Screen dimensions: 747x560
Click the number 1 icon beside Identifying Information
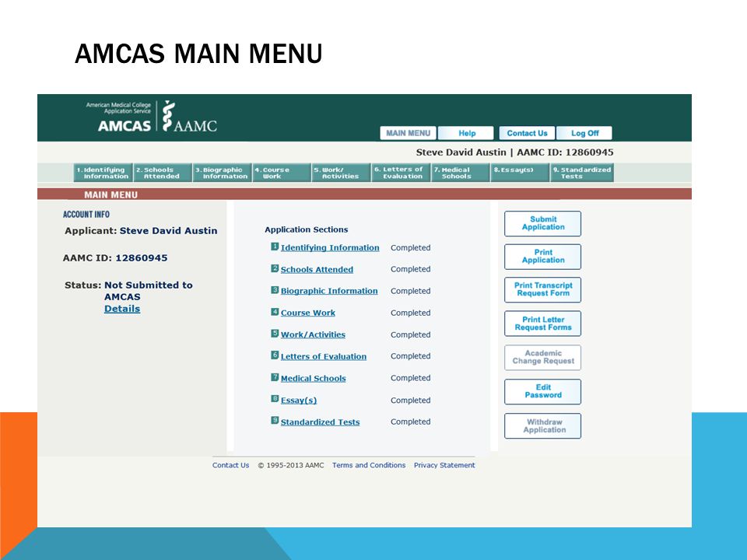pos(275,247)
